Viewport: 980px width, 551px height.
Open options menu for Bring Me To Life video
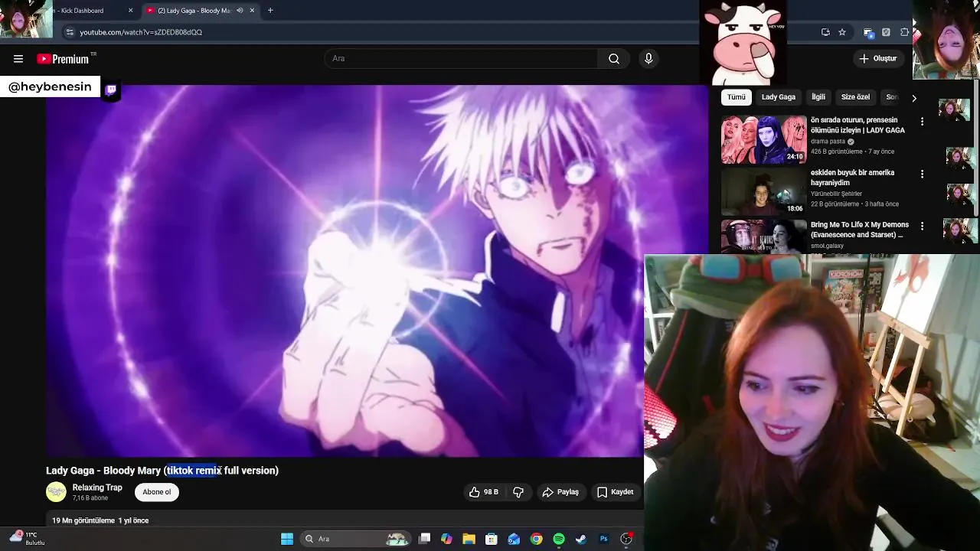click(922, 227)
